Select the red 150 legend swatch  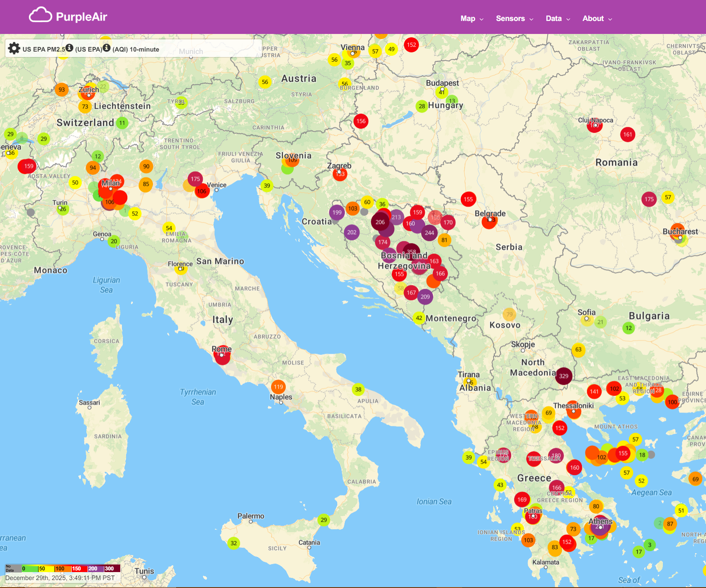pos(79,568)
